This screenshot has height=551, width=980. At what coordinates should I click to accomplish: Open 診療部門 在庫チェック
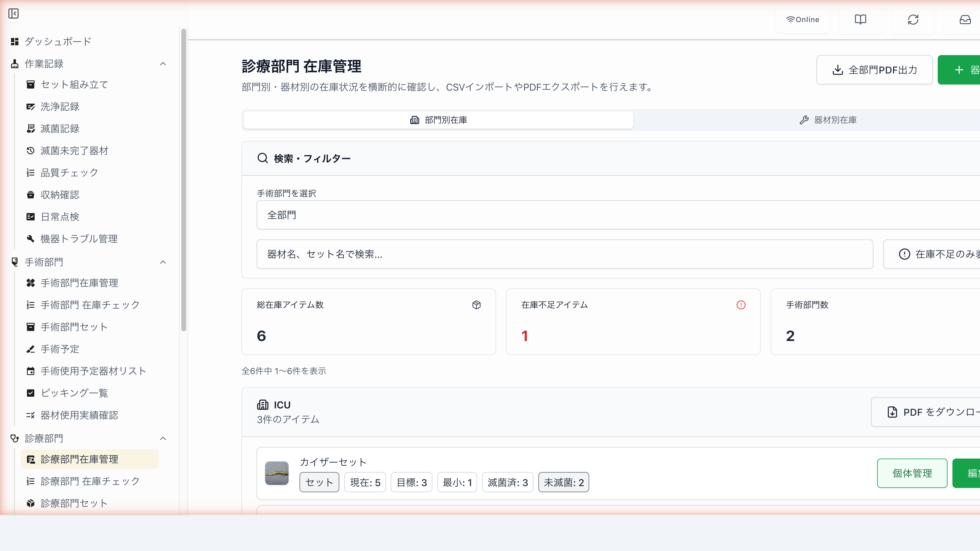[x=90, y=481]
